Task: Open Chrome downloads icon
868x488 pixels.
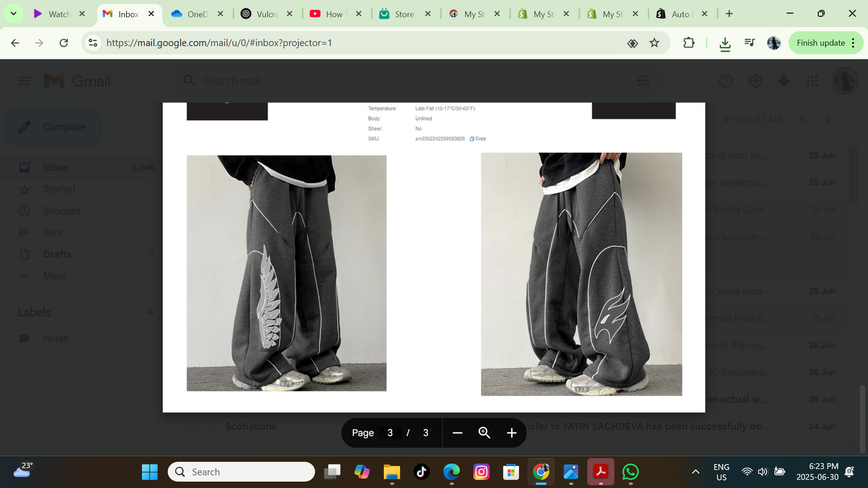Action: pyautogui.click(x=725, y=43)
